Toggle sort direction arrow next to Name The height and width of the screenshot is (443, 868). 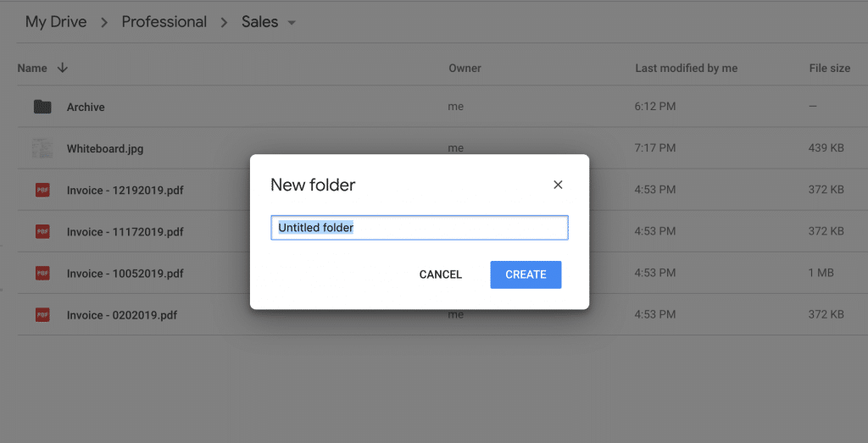(x=62, y=68)
